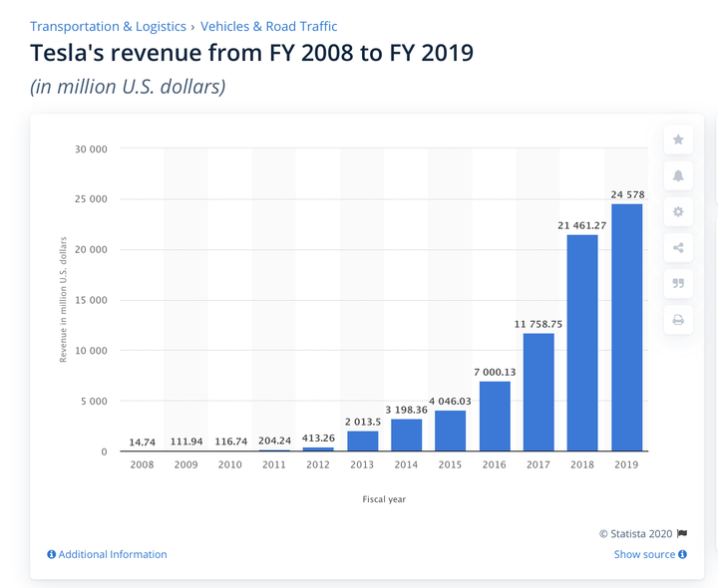This screenshot has height=588, width=718.
Task: Click the flag icon beside Statista 2020
Action: tap(682, 533)
